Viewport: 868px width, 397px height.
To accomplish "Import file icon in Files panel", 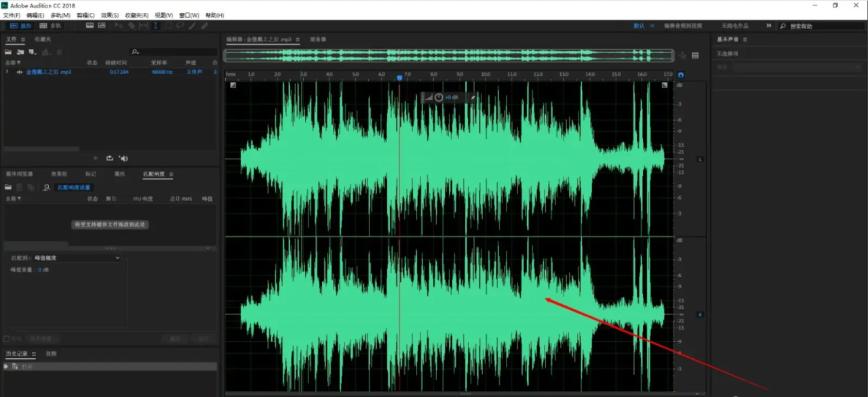I will pos(21,52).
